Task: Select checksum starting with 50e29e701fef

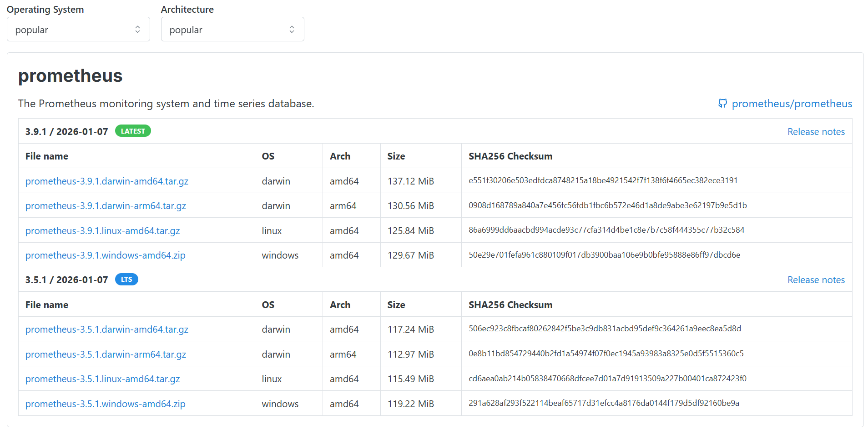Action: pos(605,255)
